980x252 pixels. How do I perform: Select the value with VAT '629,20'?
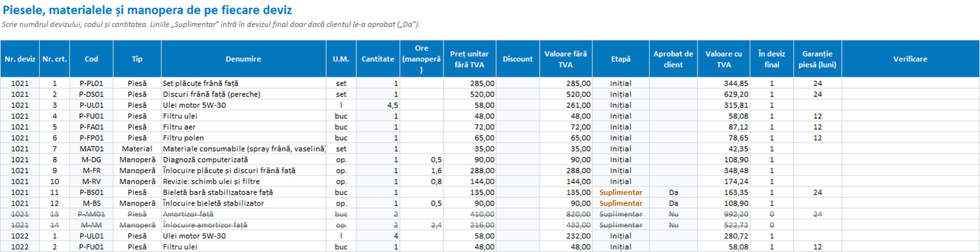click(724, 94)
